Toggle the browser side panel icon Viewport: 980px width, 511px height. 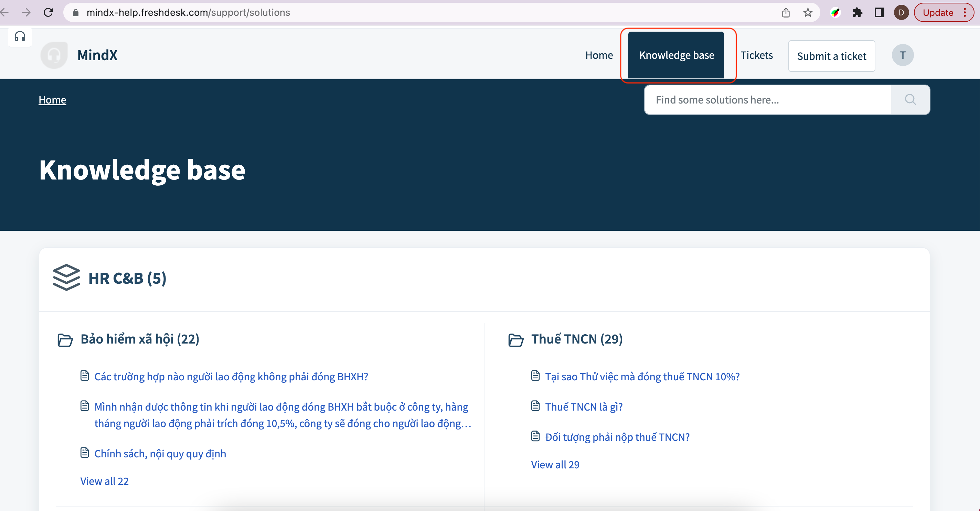click(879, 12)
